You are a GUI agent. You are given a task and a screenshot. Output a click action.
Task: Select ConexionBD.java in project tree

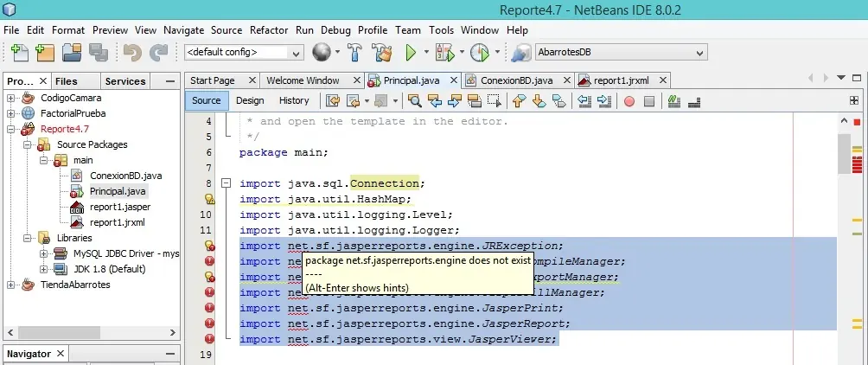(125, 176)
